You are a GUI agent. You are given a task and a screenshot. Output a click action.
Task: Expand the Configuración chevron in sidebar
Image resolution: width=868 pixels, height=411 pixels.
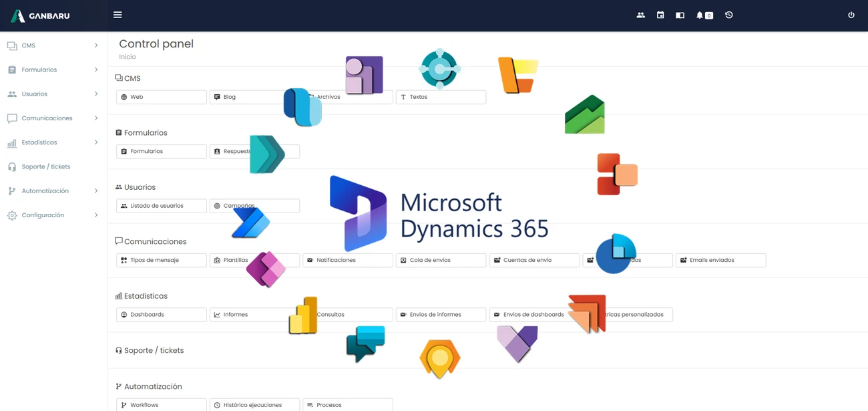point(96,215)
